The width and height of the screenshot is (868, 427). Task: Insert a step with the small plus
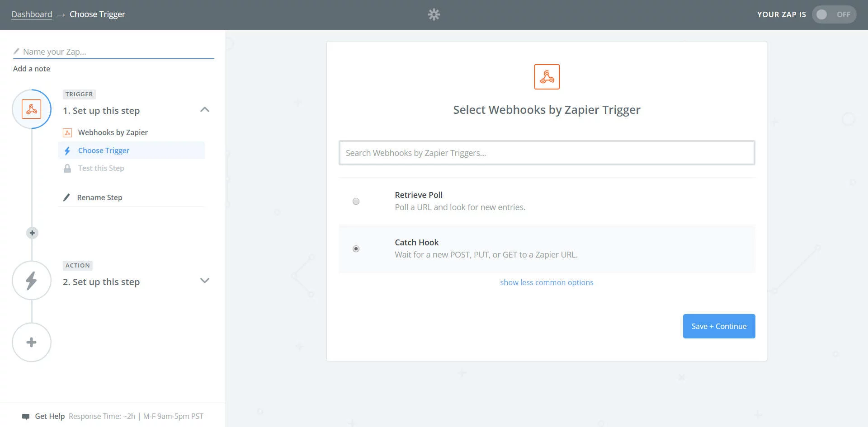tap(32, 233)
